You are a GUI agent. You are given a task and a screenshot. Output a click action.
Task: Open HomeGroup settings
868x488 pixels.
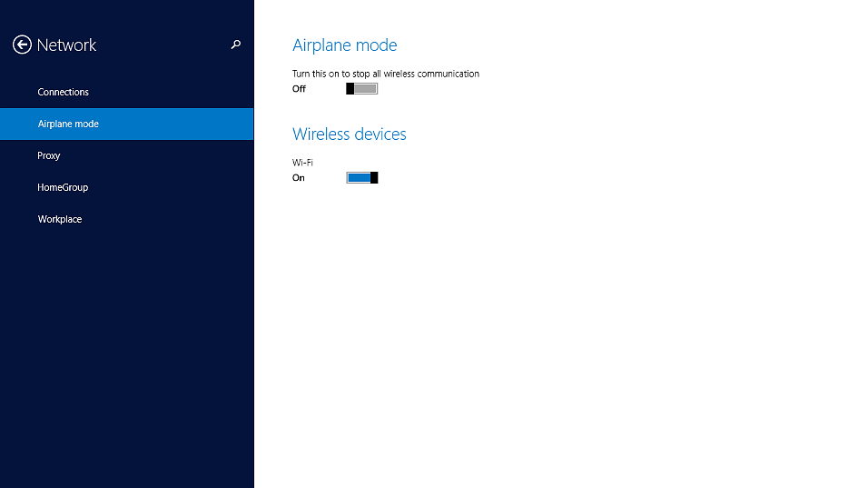click(127, 187)
